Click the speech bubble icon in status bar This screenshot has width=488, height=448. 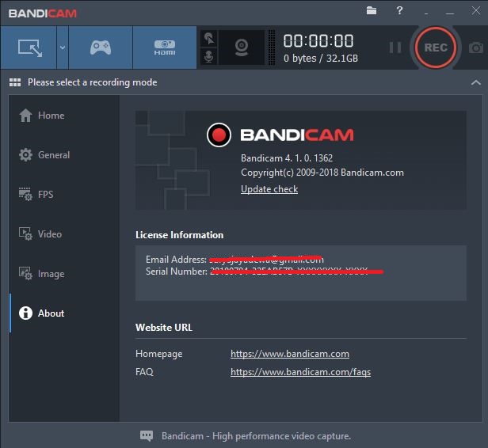tap(147, 436)
